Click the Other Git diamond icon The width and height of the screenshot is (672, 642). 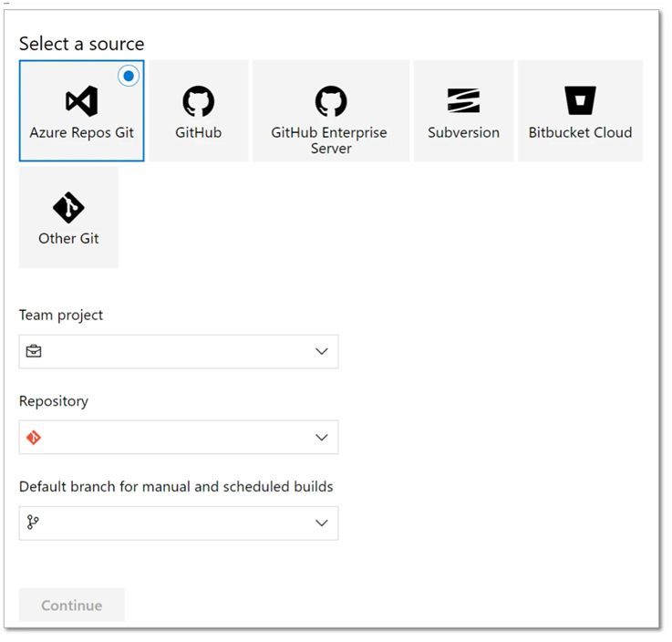click(x=68, y=207)
